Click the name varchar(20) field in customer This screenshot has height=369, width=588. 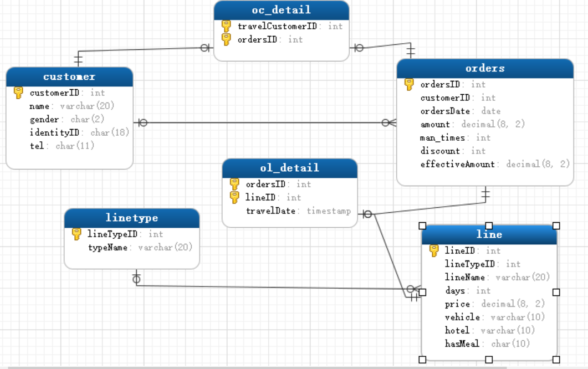coord(71,106)
